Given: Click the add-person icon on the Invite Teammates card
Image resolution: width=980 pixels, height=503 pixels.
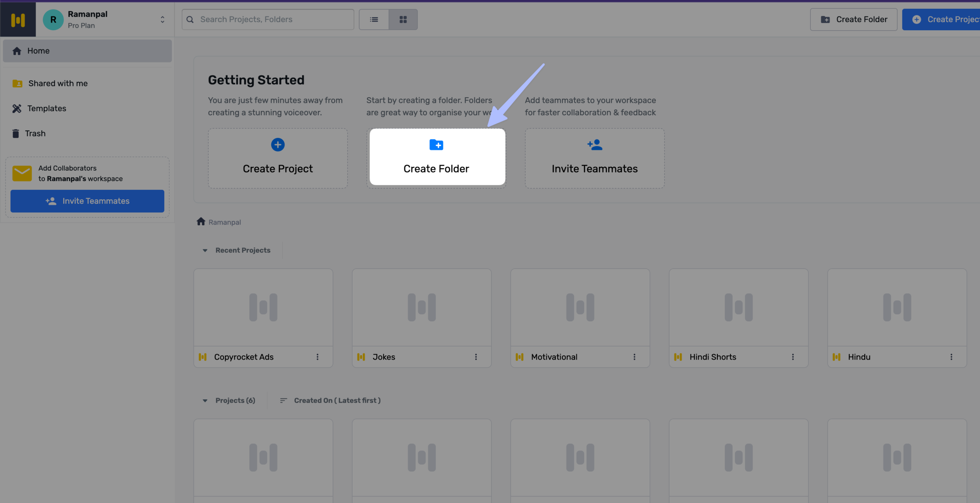Looking at the screenshot, I should coord(595,145).
